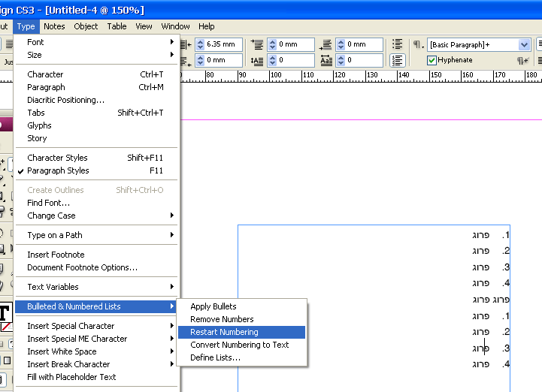Select Bulleted & Numbered Lists item
Viewport: 542px width, 392px height.
click(x=95, y=306)
